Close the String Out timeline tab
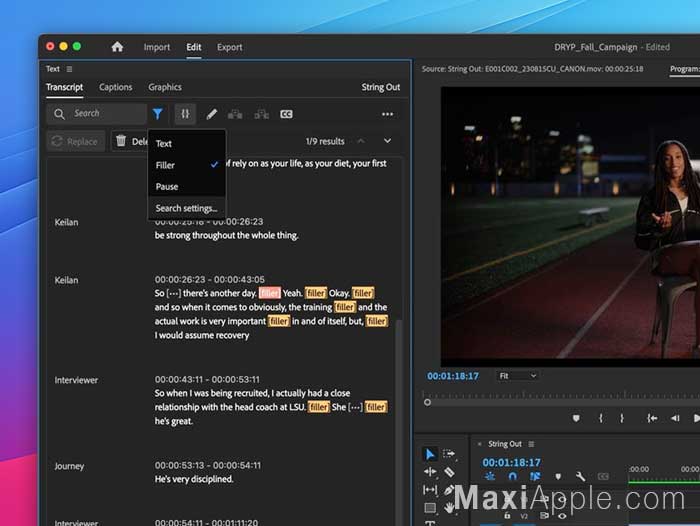This screenshot has height=526, width=700. [x=479, y=444]
